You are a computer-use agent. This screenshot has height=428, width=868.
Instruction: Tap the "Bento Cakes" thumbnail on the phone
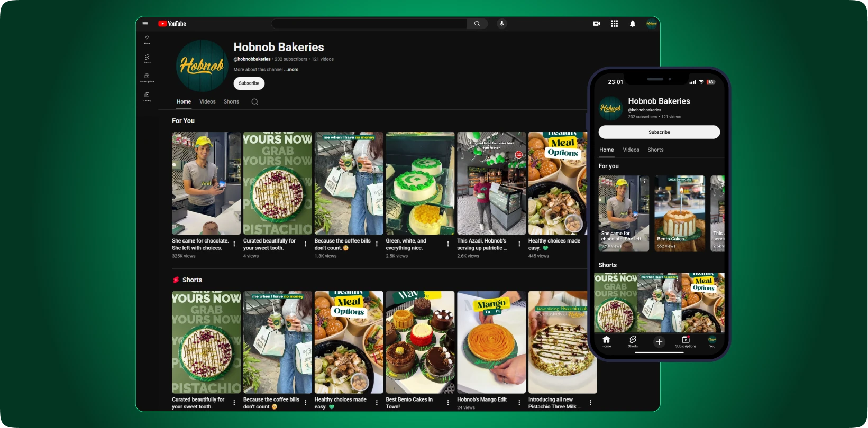(680, 213)
